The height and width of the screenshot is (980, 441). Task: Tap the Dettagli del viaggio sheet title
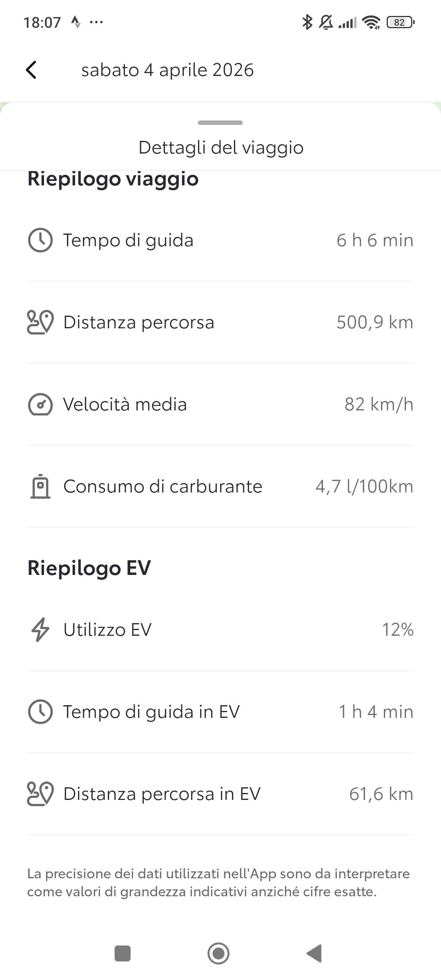[221, 147]
